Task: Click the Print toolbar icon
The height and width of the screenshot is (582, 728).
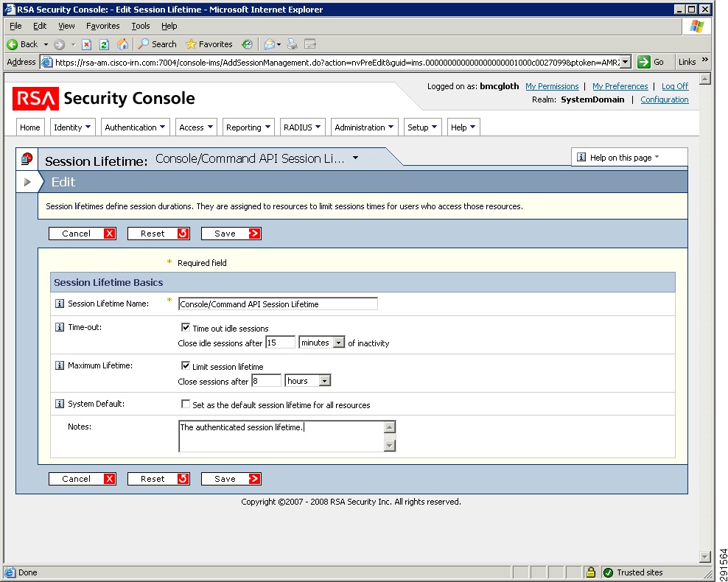Action: 292,44
